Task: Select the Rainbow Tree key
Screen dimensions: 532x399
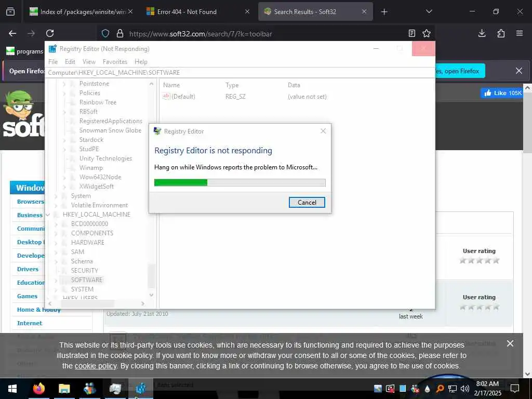Action: pyautogui.click(x=98, y=102)
